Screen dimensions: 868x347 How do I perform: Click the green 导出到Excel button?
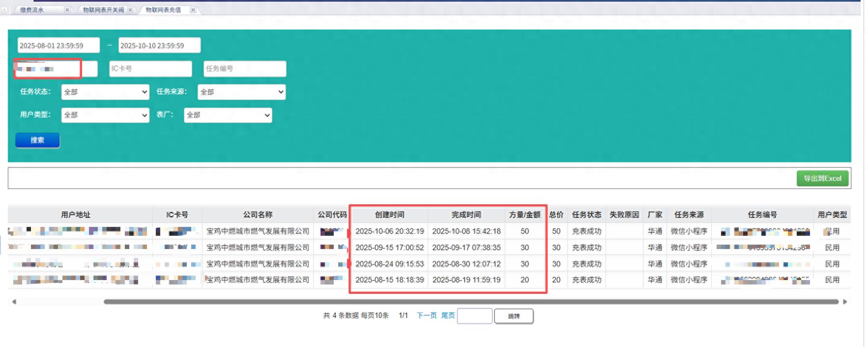click(x=822, y=178)
